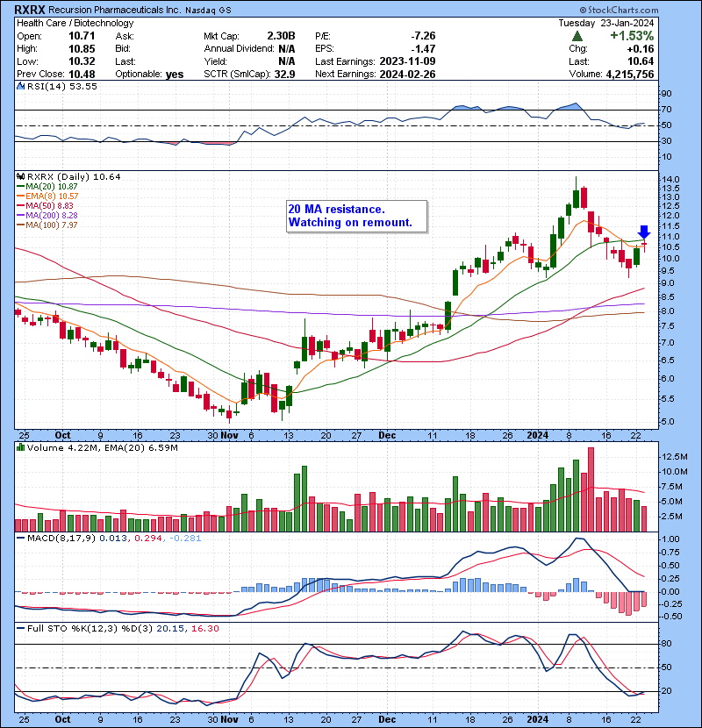Viewport: 702px width, 728px height.
Task: Click the EPS value -1.47
Action: 423,49
